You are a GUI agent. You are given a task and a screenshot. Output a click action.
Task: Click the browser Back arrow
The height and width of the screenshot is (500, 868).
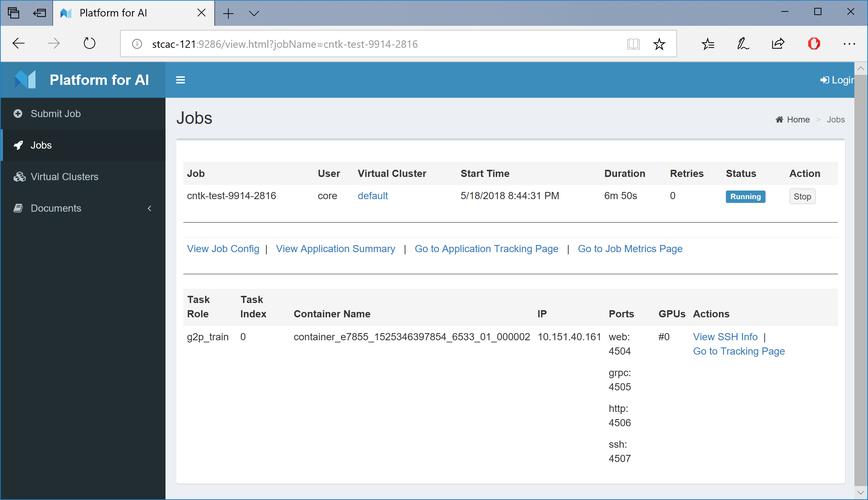click(18, 44)
